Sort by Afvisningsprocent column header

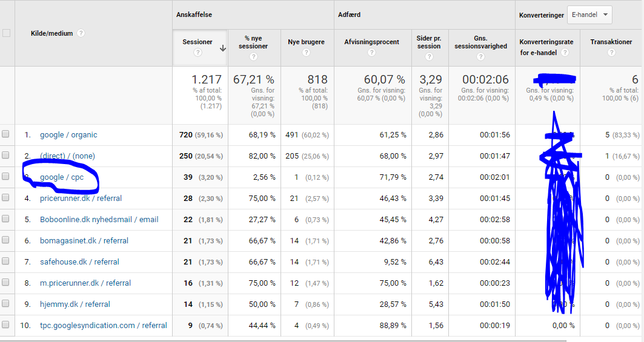(371, 42)
